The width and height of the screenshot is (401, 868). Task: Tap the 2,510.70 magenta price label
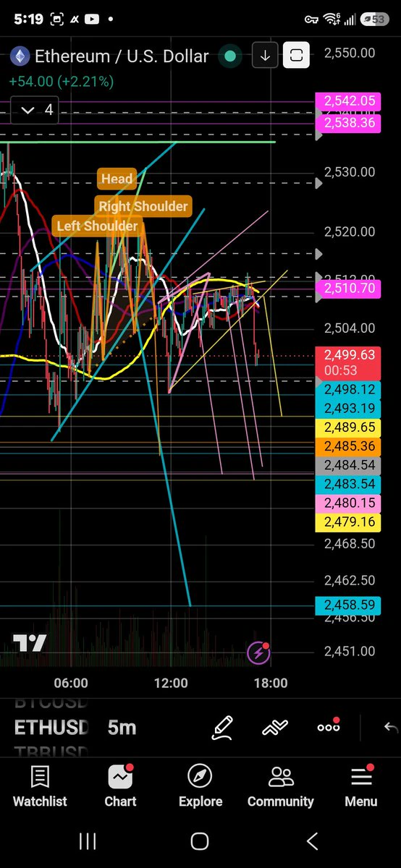(x=349, y=289)
